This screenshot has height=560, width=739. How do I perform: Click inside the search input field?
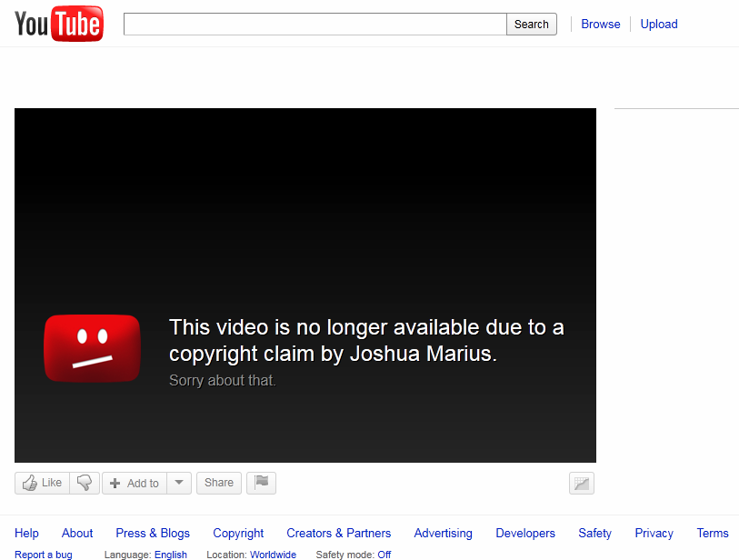click(x=315, y=24)
